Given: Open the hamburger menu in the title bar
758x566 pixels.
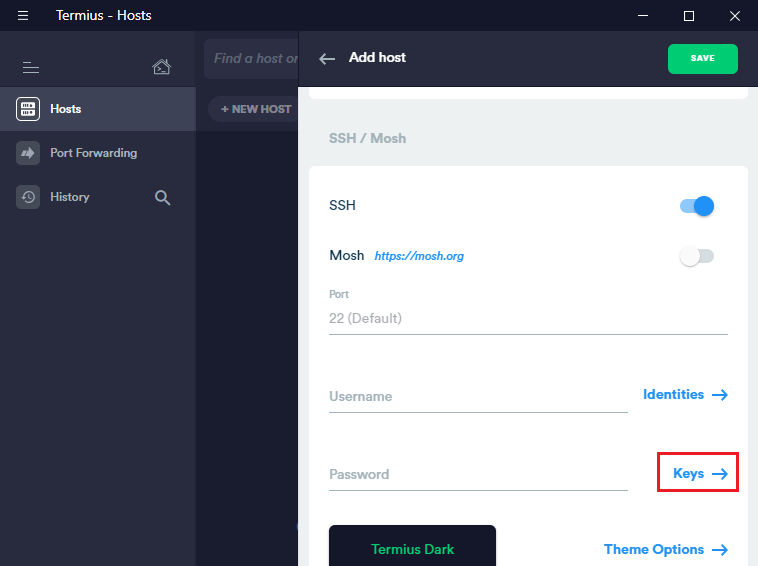Looking at the screenshot, I should tap(23, 15).
